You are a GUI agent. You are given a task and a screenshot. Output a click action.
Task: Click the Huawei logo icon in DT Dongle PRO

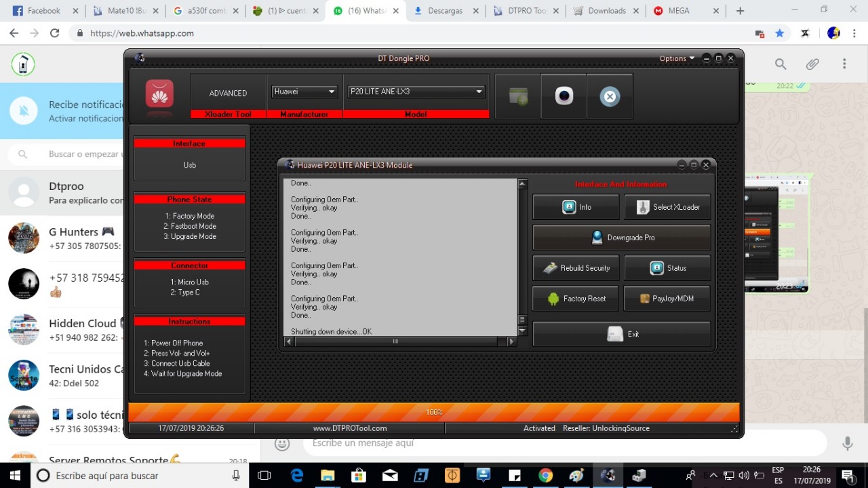(x=159, y=94)
